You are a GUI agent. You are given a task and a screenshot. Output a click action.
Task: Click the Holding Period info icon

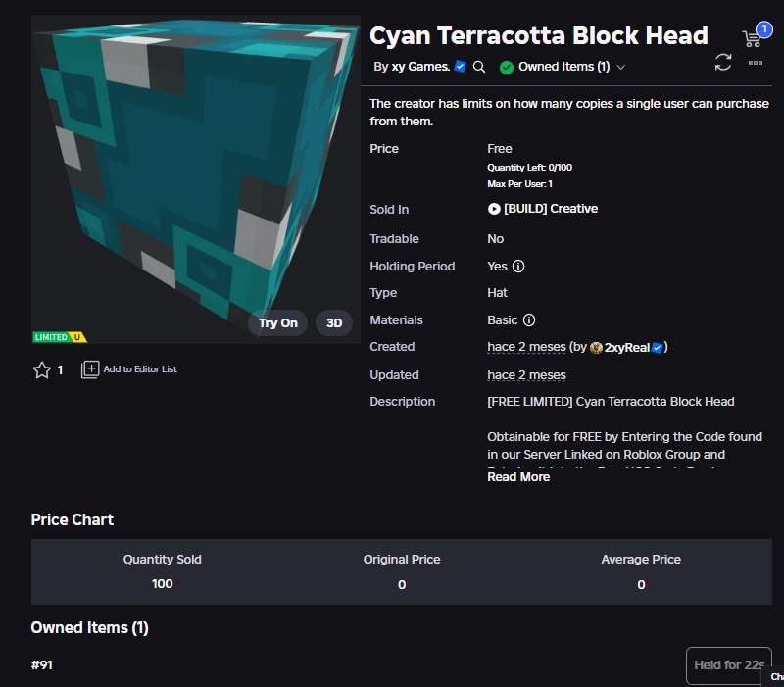click(518, 266)
